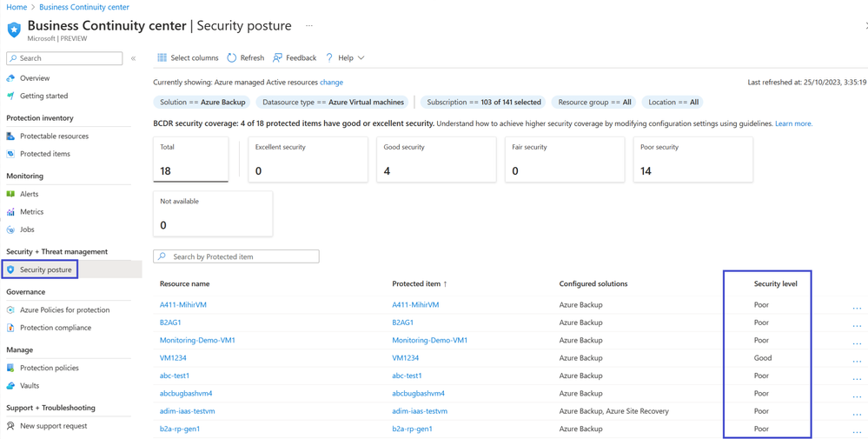Viewport: 868px width, 439px height.
Task: Click the Refresh circular arrow icon
Action: 232,57
